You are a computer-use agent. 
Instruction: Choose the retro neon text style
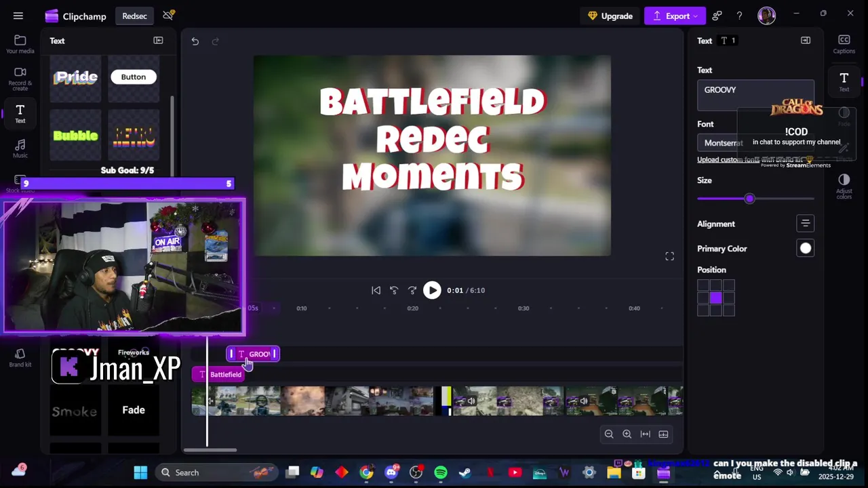coord(133,136)
